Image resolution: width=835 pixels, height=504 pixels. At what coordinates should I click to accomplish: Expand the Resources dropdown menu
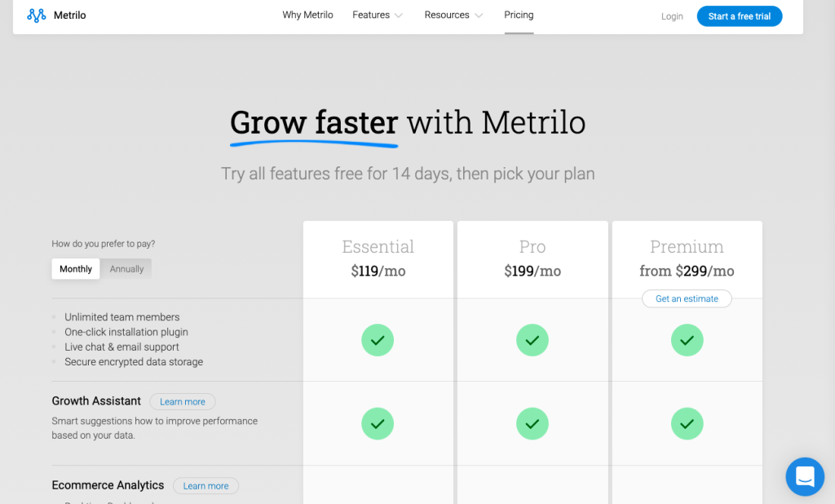click(453, 15)
